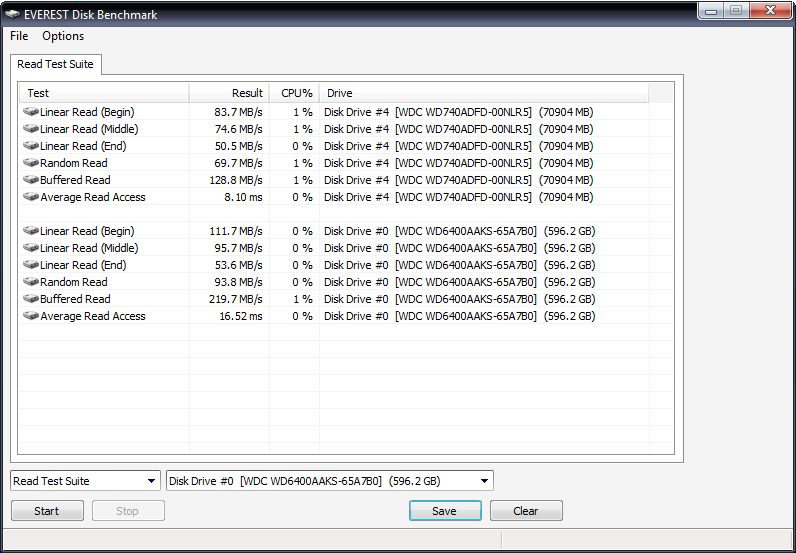
Task: Maximize the EVEREST Disk Benchmark window
Action: 736,11
